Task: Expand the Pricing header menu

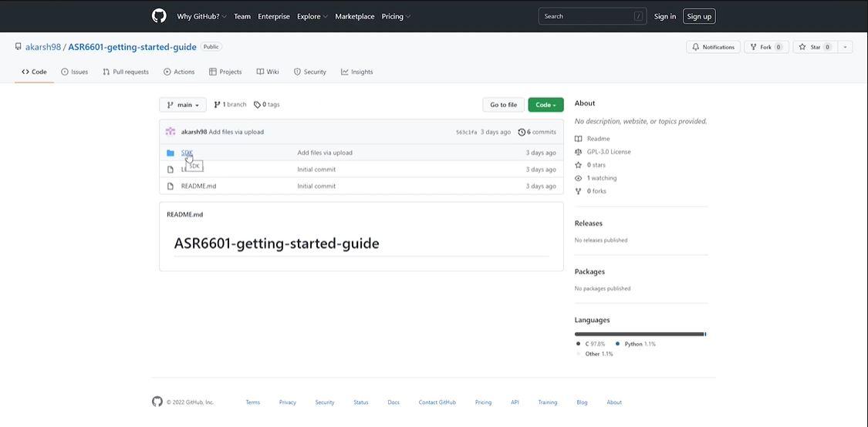Action: [x=396, y=17]
